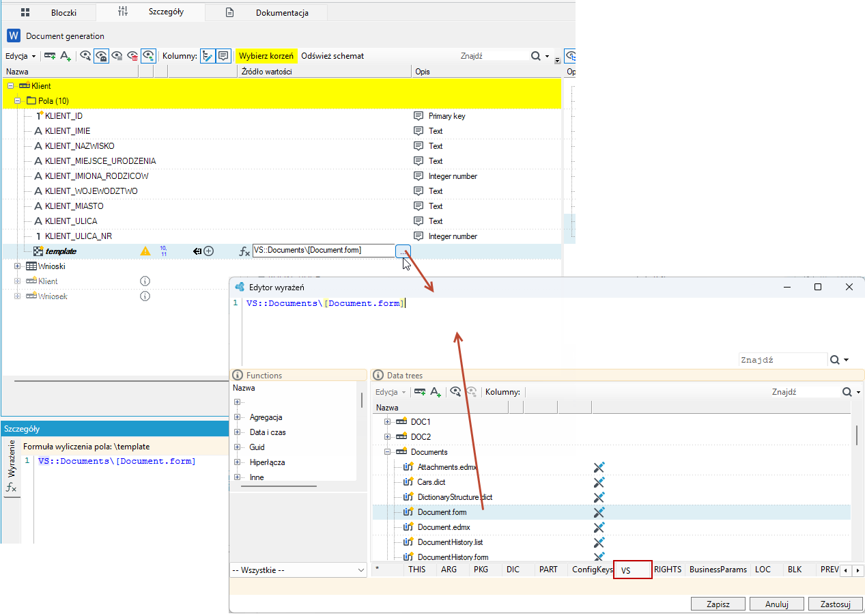The height and width of the screenshot is (616, 865).
Task: Click the Anuluj button
Action: [777, 604]
